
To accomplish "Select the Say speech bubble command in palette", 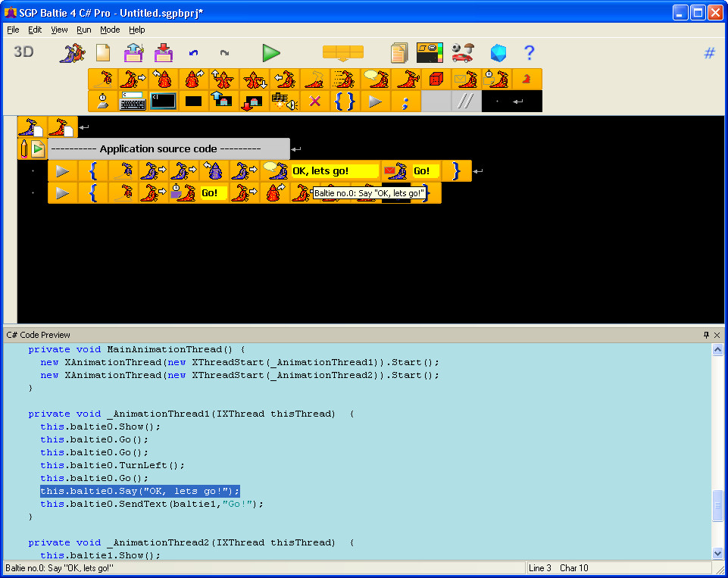I will [376, 80].
